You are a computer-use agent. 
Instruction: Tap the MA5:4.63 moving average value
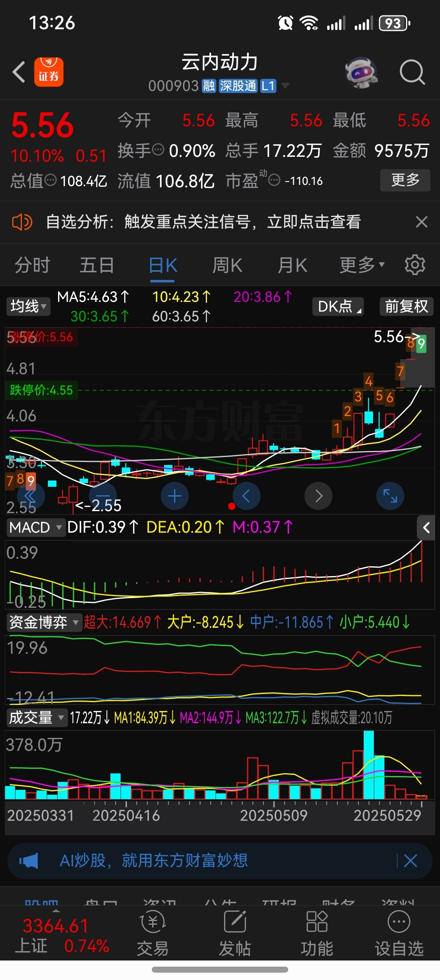point(93,297)
